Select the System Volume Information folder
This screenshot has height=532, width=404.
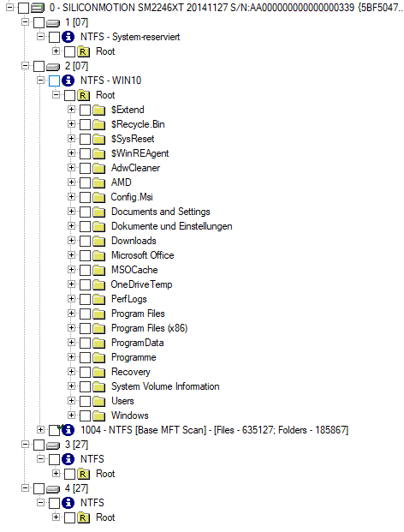(165, 386)
